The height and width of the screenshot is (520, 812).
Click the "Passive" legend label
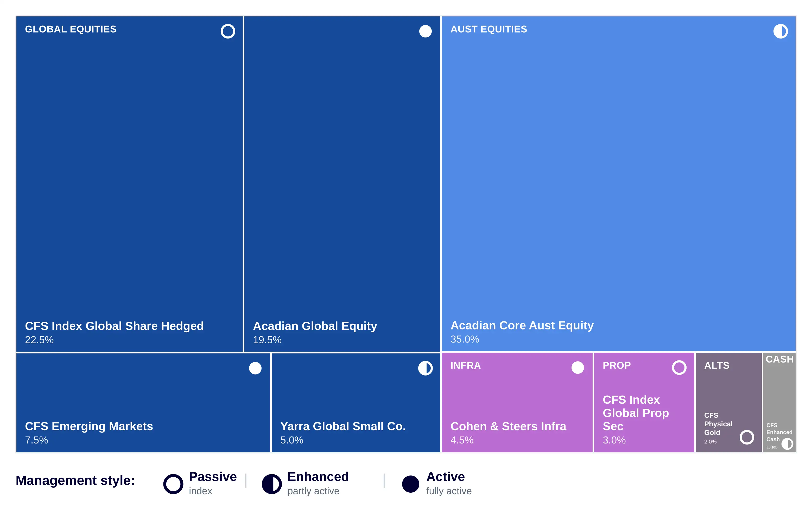click(213, 477)
